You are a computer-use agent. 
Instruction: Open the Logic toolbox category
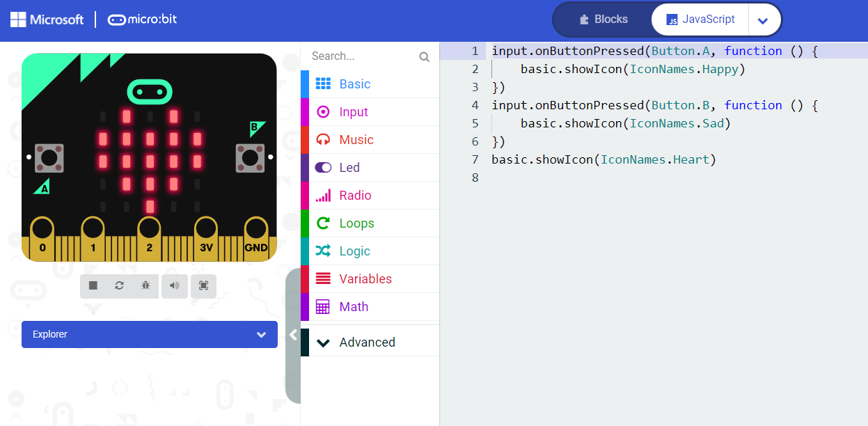tap(370, 251)
